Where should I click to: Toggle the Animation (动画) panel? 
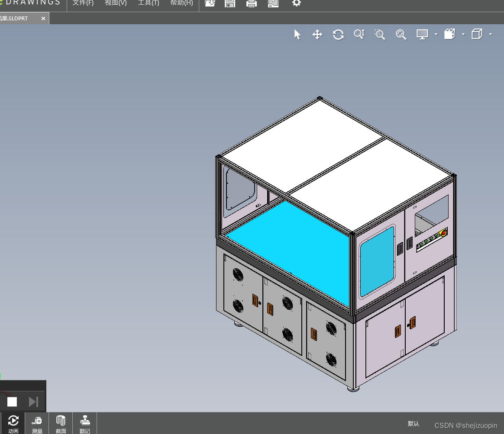[x=13, y=424]
